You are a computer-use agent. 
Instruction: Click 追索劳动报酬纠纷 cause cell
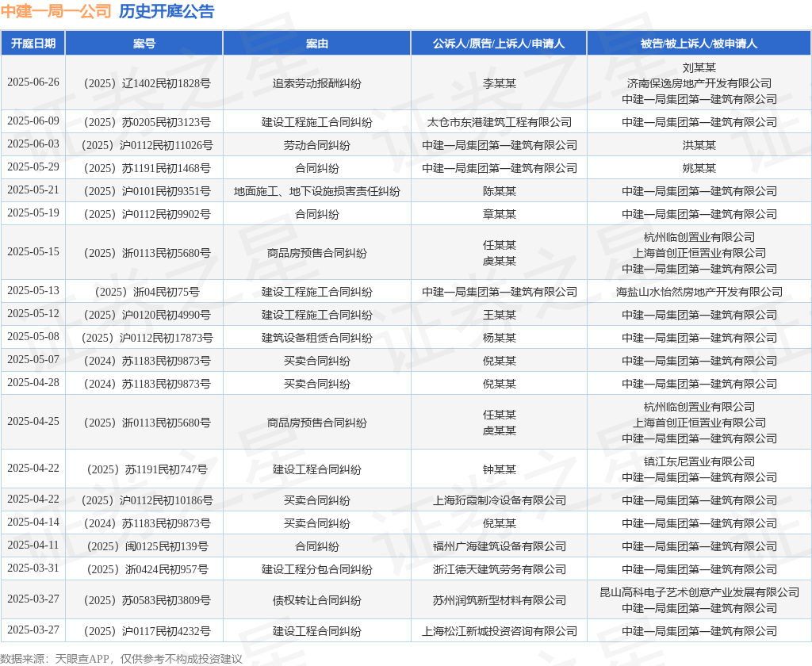[x=317, y=83]
